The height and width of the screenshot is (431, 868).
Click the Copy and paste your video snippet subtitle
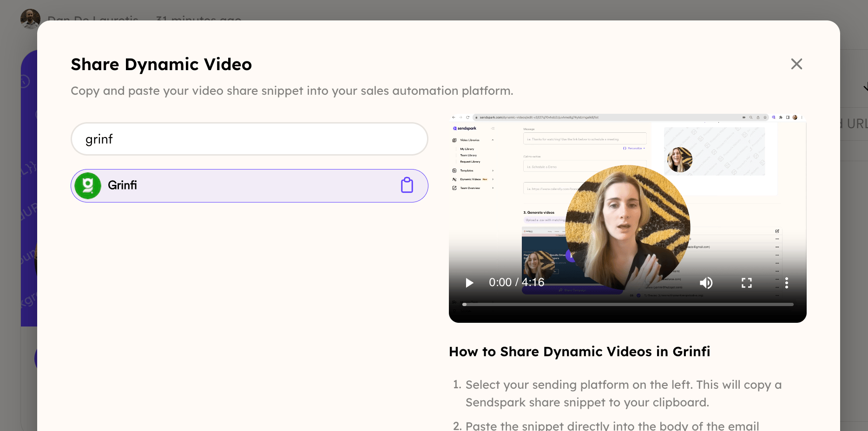[x=292, y=91]
